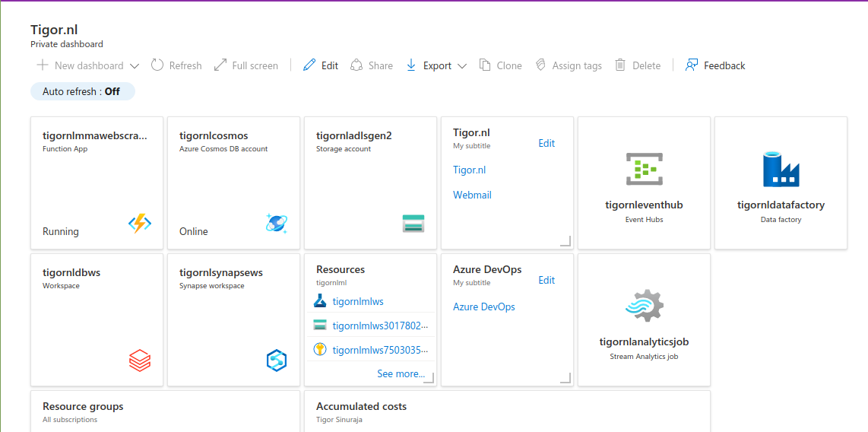Click the tigornldatafactory name text

(781, 205)
